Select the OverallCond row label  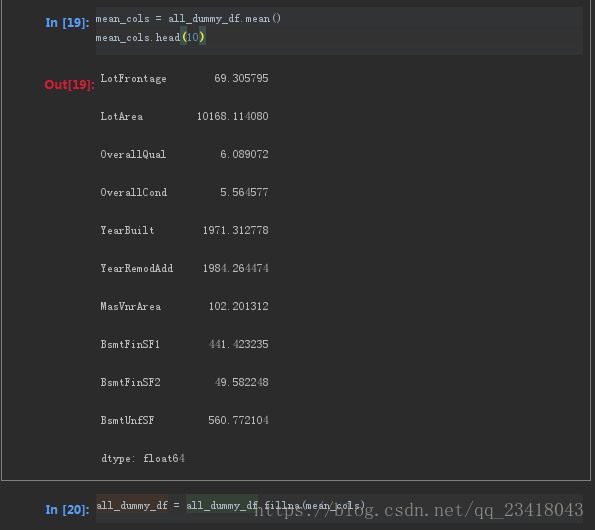(134, 192)
